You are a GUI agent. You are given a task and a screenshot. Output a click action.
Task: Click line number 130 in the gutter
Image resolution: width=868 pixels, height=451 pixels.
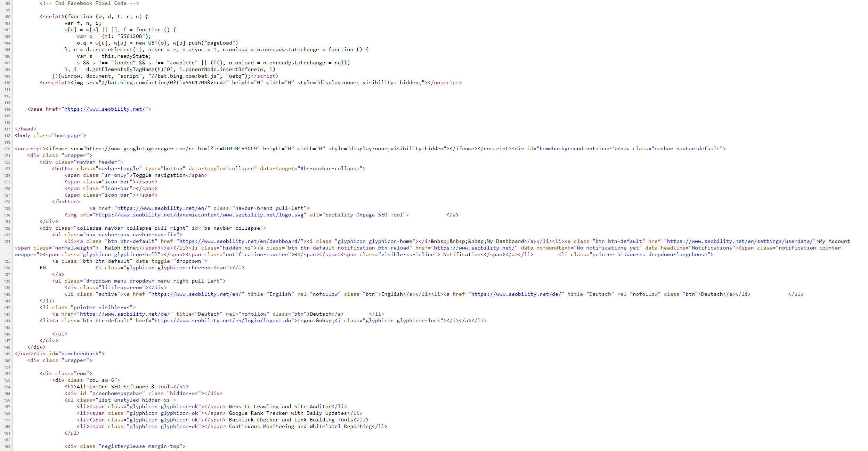7,215
